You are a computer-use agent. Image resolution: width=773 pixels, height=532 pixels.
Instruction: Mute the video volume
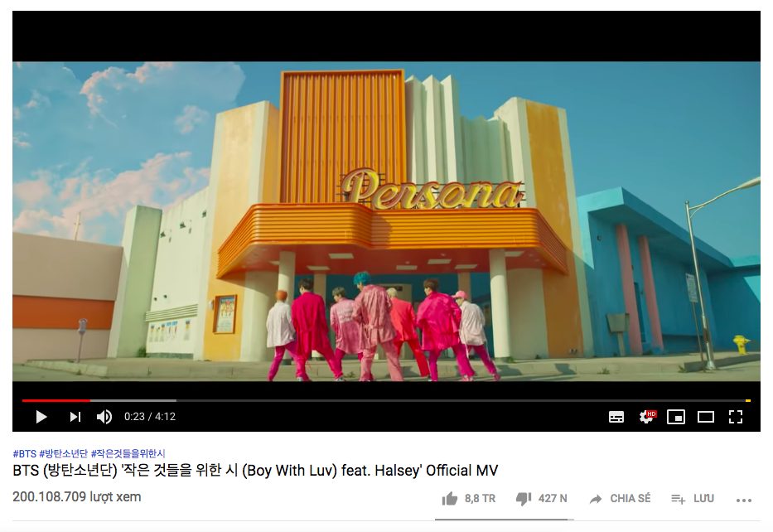(x=104, y=417)
